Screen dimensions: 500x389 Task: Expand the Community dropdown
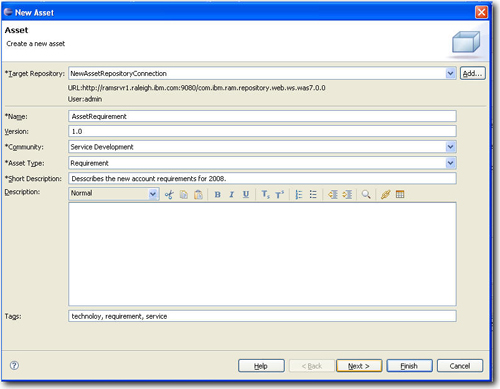coord(450,147)
